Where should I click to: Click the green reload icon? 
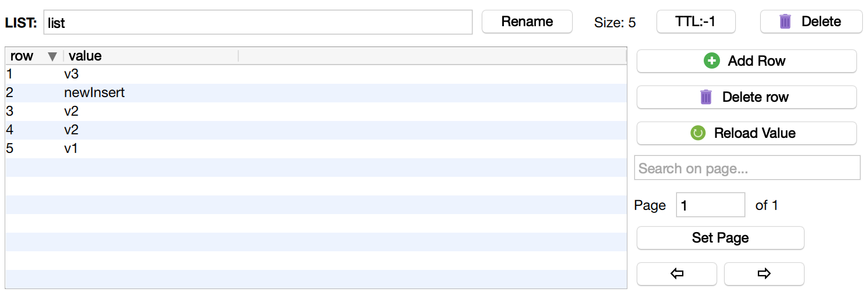pyautogui.click(x=698, y=133)
